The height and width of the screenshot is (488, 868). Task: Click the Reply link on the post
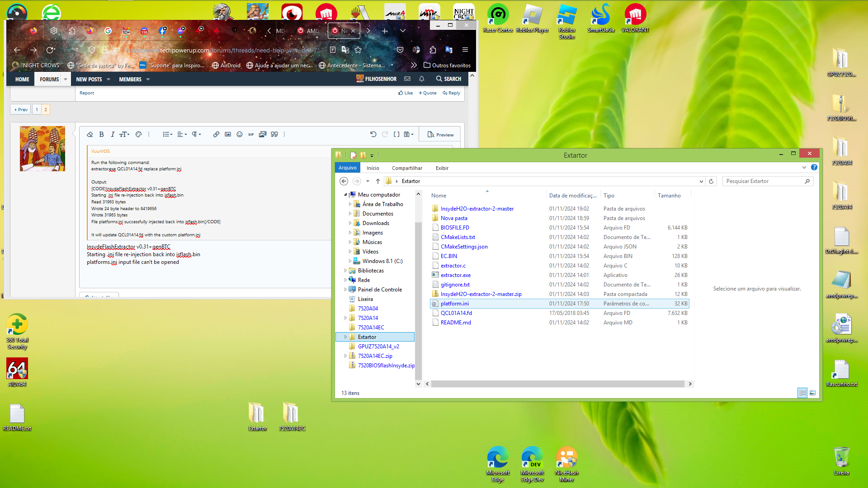point(451,93)
